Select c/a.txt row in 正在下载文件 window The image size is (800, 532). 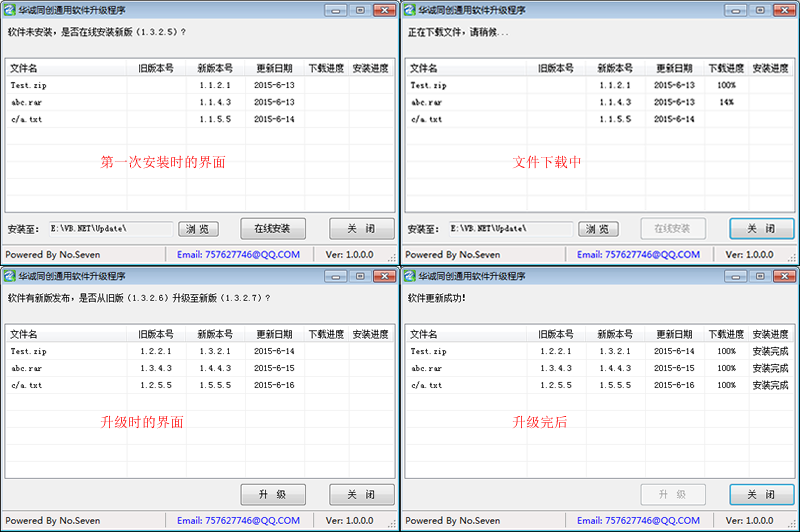pos(599,119)
